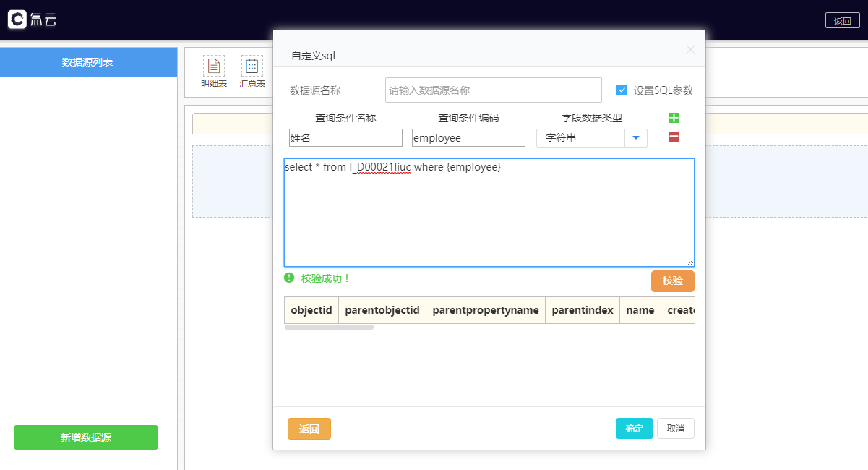Click the 氚云 logo icon

17,20
